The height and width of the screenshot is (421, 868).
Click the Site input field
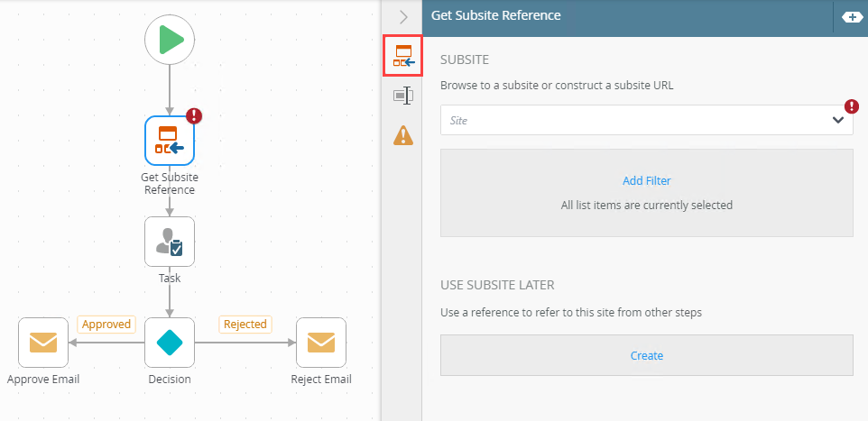[632, 120]
